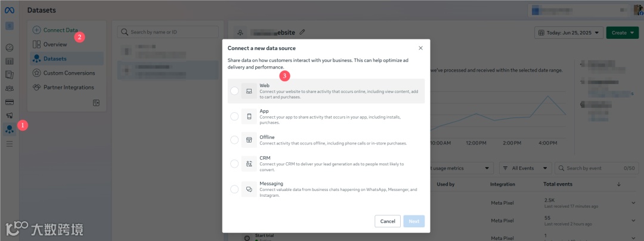644x241 pixels.
Task: Click the Meta logo icon
Action: [10, 10]
